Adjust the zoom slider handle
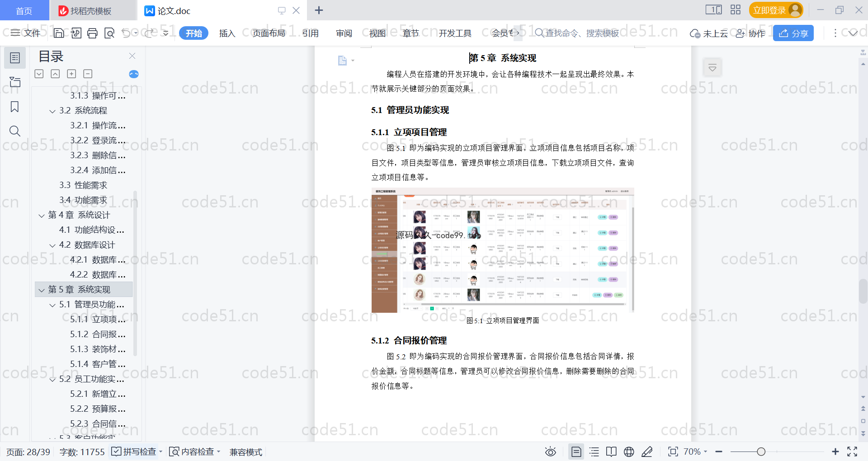The height and width of the screenshot is (461, 868). point(761,452)
